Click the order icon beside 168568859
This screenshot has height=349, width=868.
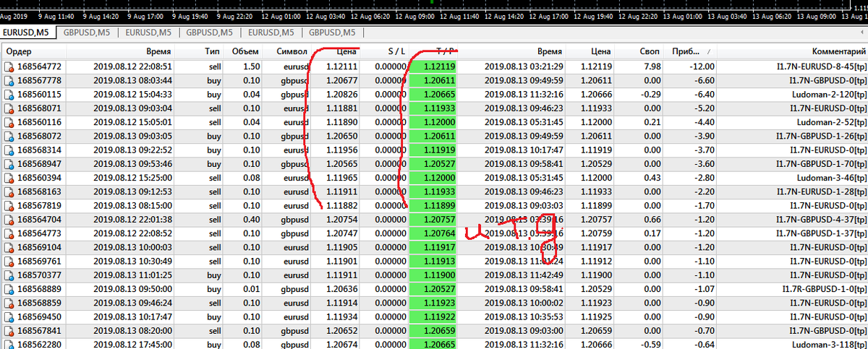[x=9, y=303]
